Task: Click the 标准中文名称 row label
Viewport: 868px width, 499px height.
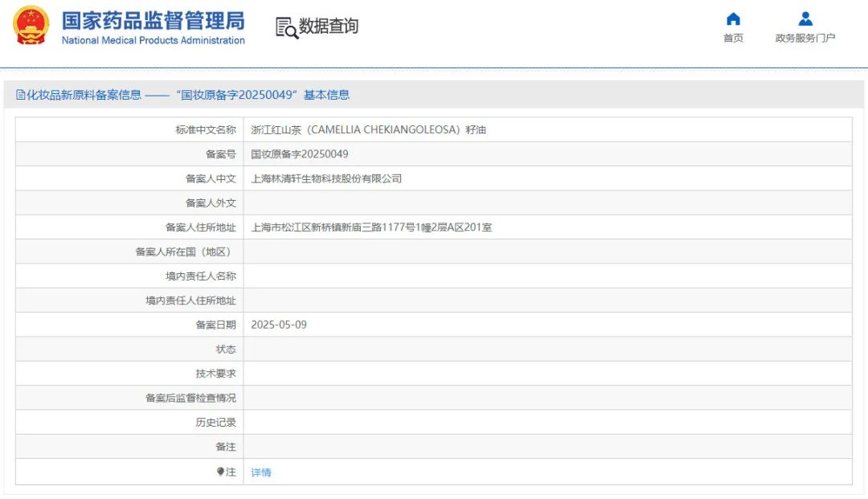Action: (x=206, y=129)
